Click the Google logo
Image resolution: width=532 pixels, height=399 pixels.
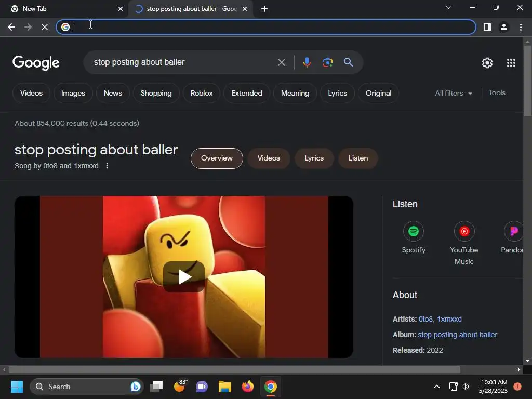coord(36,63)
